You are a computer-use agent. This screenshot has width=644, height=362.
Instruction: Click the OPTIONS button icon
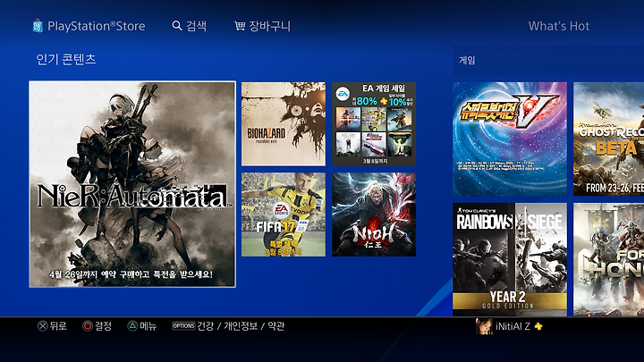pos(183,326)
